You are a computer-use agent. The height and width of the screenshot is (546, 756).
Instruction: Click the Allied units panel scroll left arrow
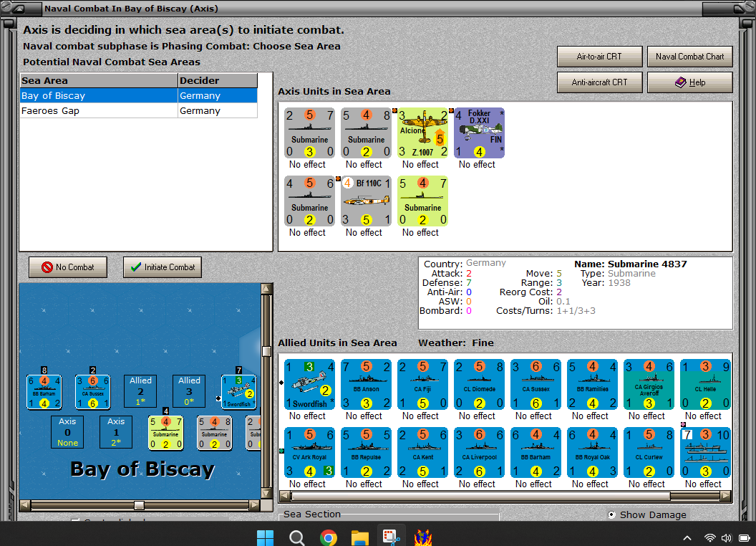point(285,496)
